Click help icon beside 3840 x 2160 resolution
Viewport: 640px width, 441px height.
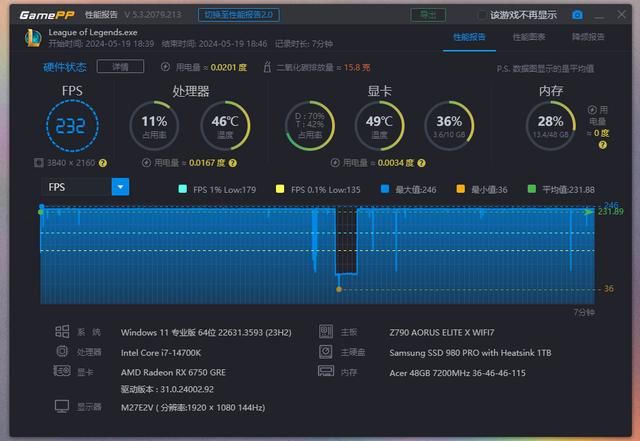coord(102,161)
